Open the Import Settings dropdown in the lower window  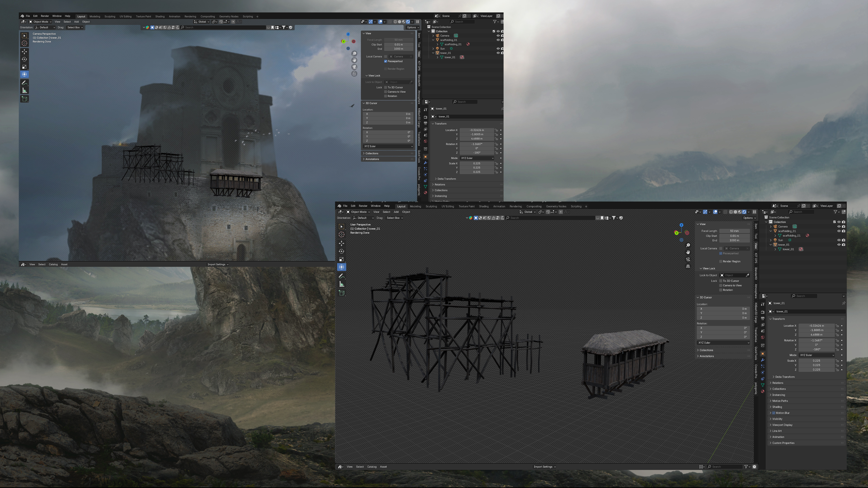click(545, 467)
